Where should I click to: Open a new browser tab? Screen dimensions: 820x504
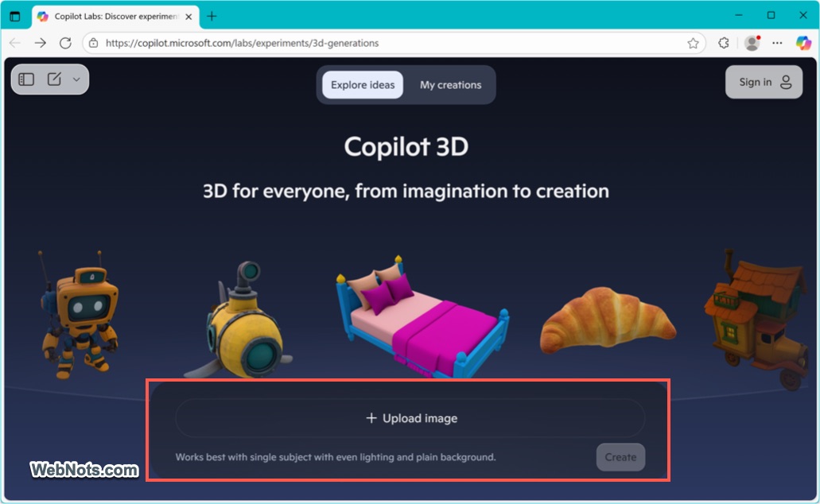pos(212,16)
